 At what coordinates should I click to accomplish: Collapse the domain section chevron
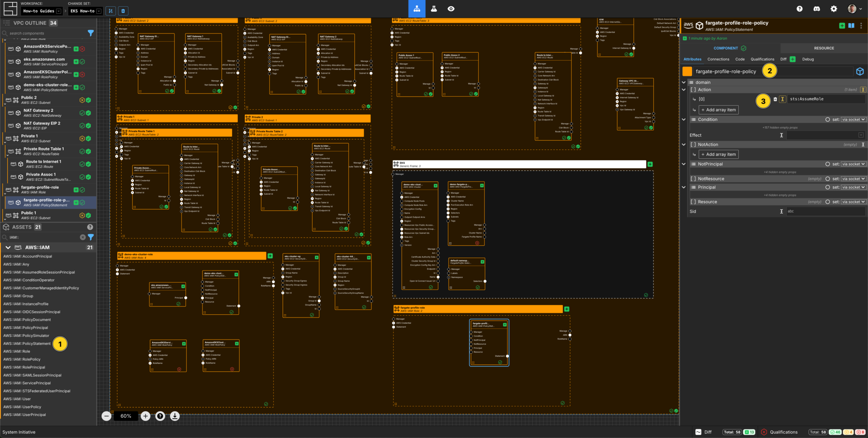(x=684, y=82)
